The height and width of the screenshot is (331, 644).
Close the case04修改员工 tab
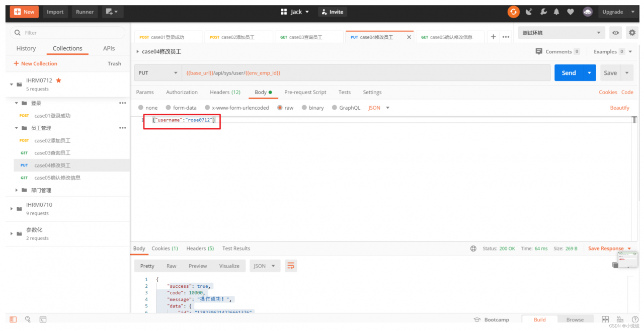(409, 37)
